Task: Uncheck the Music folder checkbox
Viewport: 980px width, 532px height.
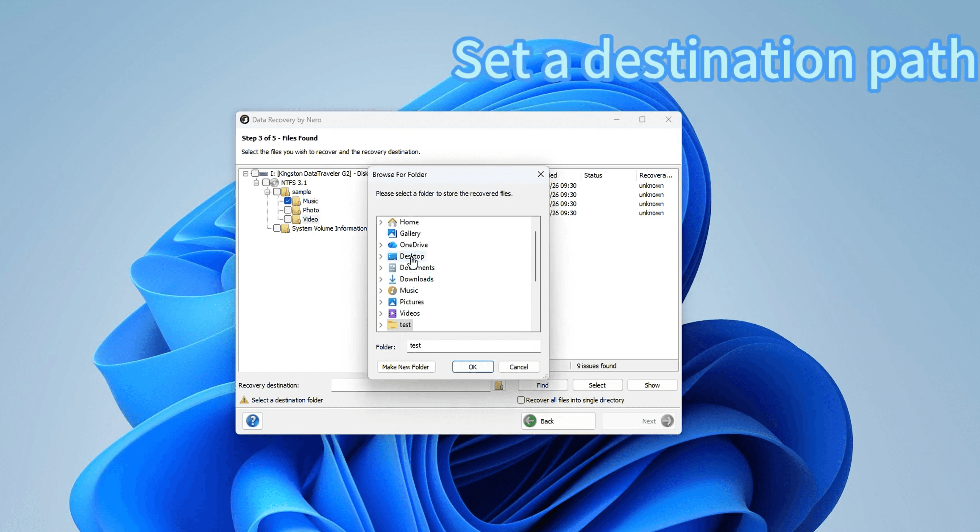Action: 288,201
